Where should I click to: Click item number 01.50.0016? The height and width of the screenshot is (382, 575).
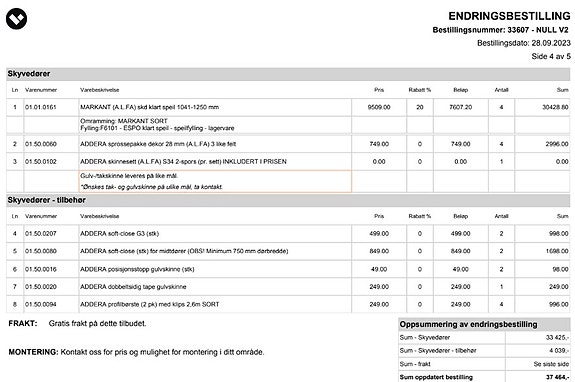41,269
